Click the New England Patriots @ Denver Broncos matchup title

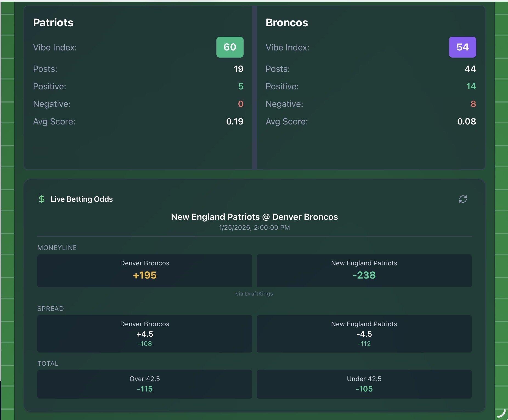(x=254, y=217)
